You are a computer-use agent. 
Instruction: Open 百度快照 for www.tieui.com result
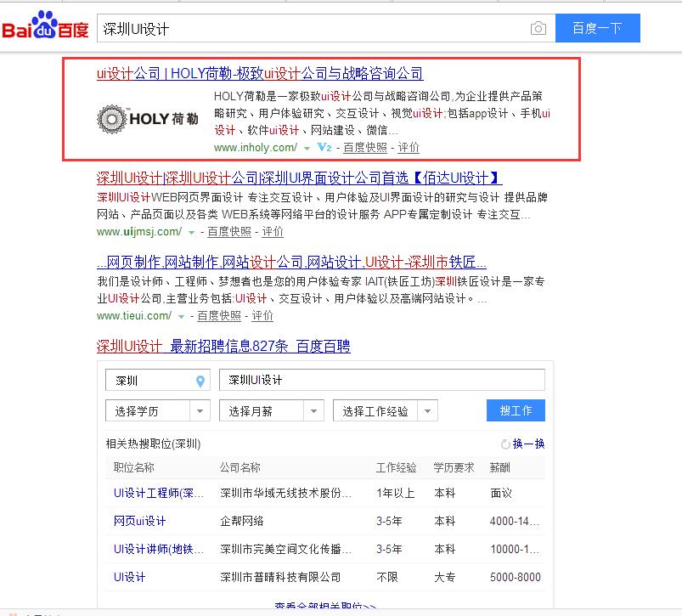pyautogui.click(x=219, y=316)
